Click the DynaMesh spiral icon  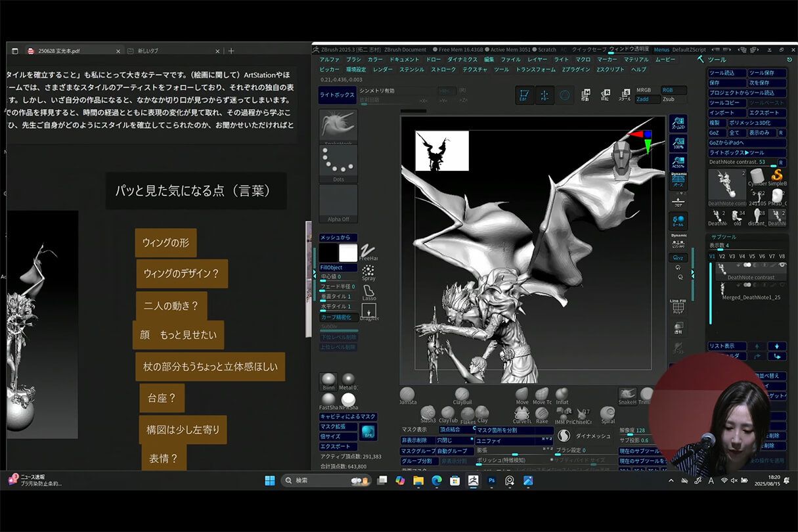[565, 435]
